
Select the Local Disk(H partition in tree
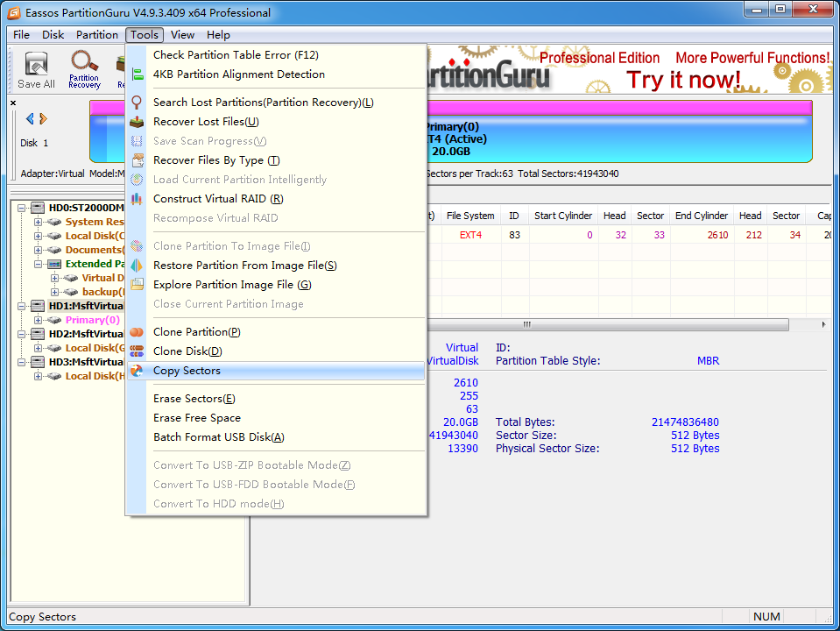(94, 376)
